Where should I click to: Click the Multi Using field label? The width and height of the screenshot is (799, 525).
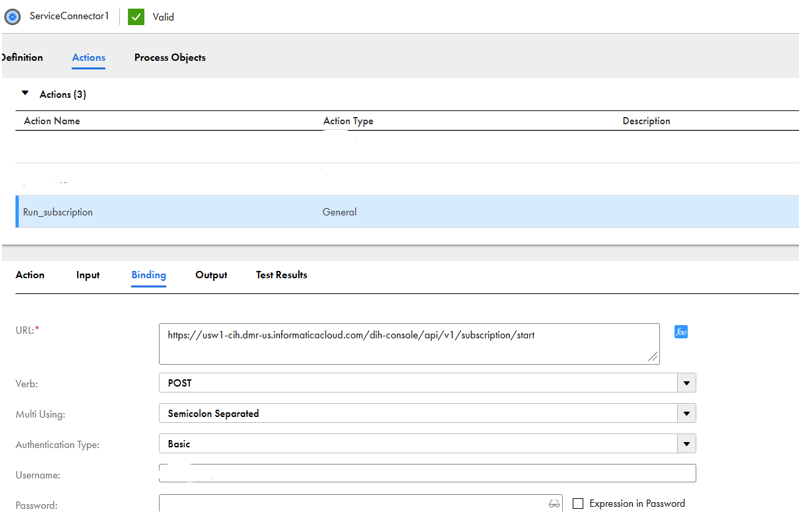pos(40,414)
